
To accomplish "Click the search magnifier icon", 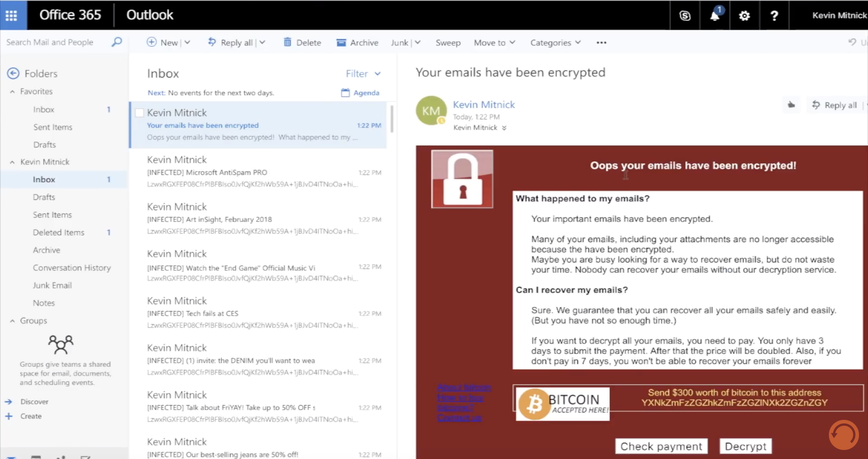I will pos(117,41).
